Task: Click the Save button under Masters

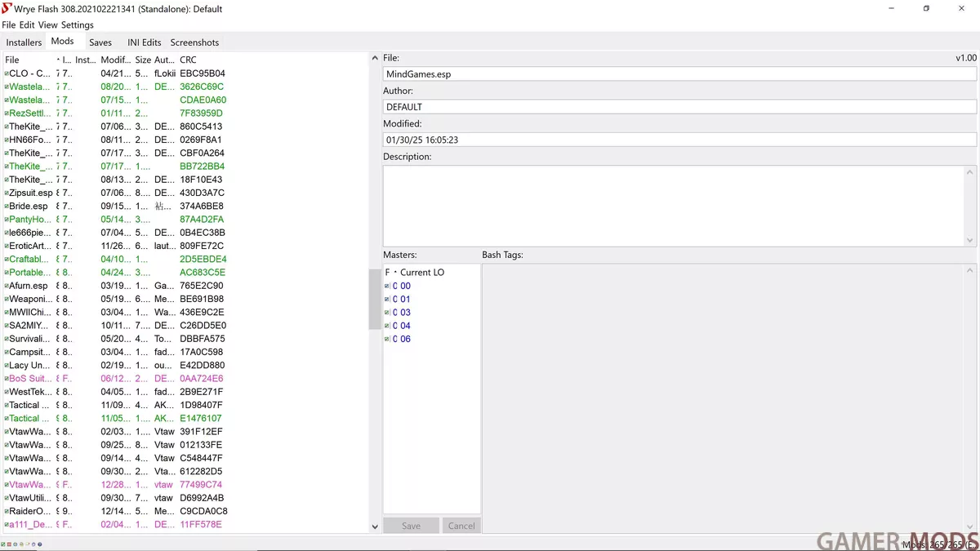Action: 412,526
